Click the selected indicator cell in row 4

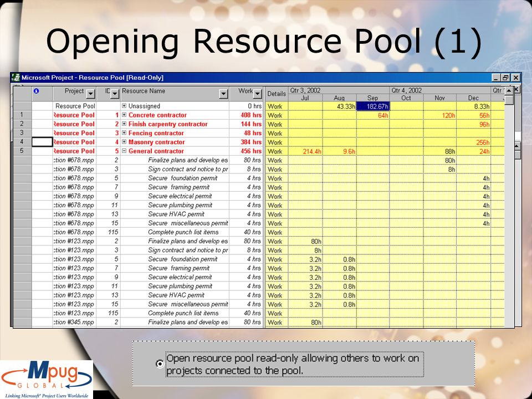[x=43, y=142]
